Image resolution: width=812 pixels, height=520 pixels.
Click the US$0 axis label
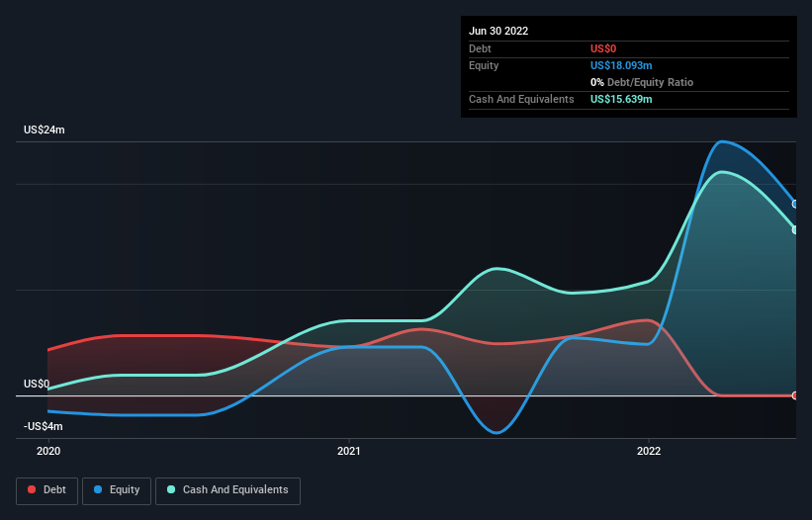(x=37, y=384)
